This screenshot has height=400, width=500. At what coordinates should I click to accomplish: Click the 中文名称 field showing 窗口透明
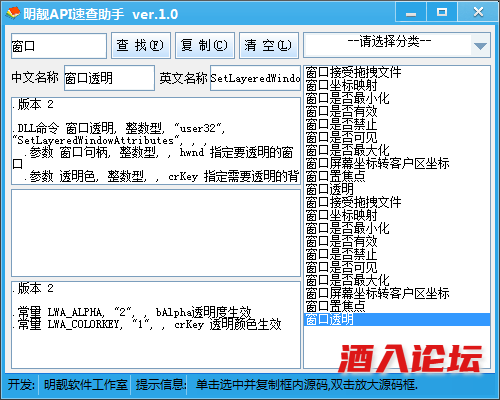pyautogui.click(x=109, y=78)
